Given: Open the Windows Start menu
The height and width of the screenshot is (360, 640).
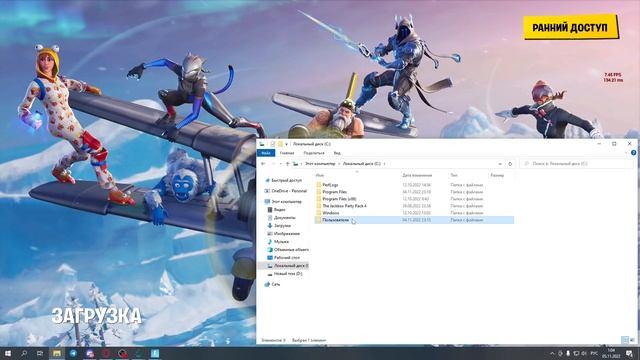Looking at the screenshot, I should (8, 353).
